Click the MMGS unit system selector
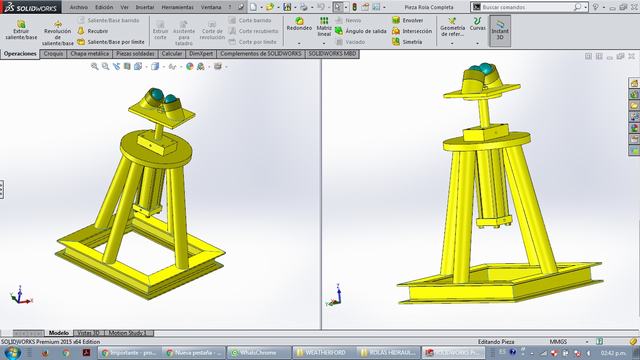The image size is (640, 360). pyautogui.click(x=558, y=342)
